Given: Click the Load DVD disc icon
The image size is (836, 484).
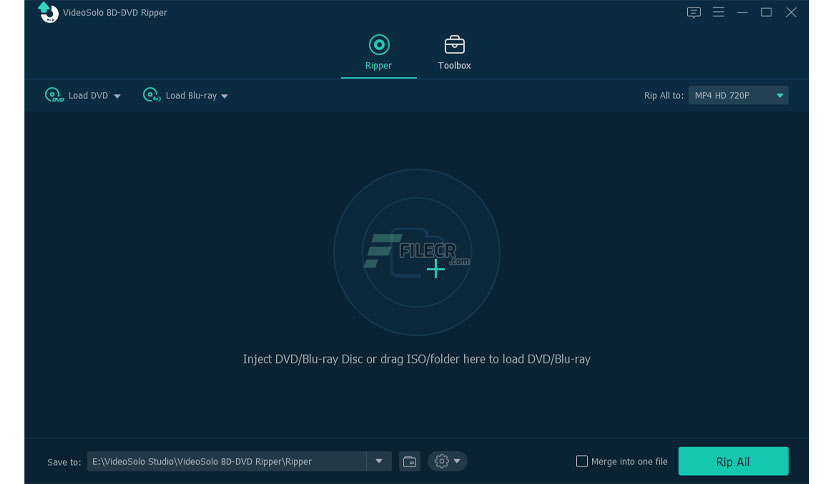Looking at the screenshot, I should point(54,95).
